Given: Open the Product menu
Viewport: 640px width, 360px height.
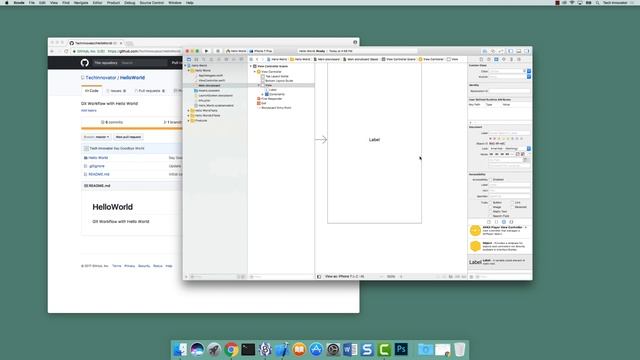Looking at the screenshot, I should pyautogui.click(x=113, y=3).
